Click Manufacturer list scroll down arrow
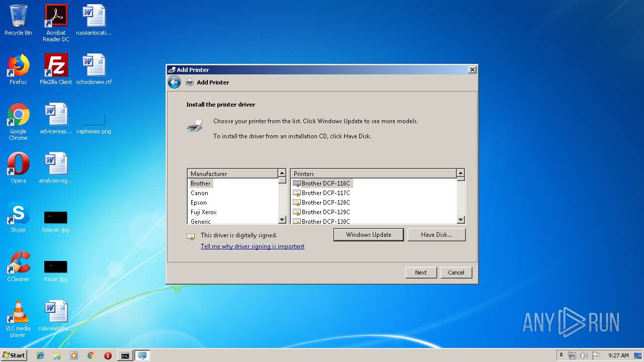The height and width of the screenshot is (362, 644). click(282, 220)
